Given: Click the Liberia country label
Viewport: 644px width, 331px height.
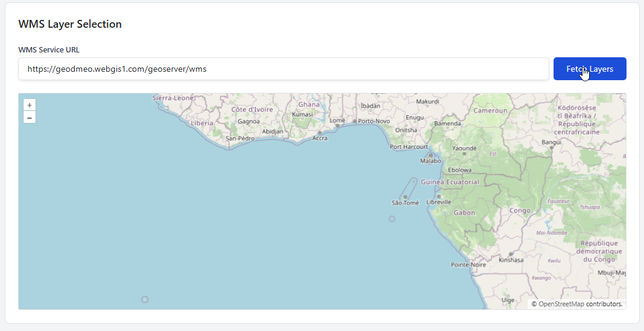Looking at the screenshot, I should (x=202, y=122).
